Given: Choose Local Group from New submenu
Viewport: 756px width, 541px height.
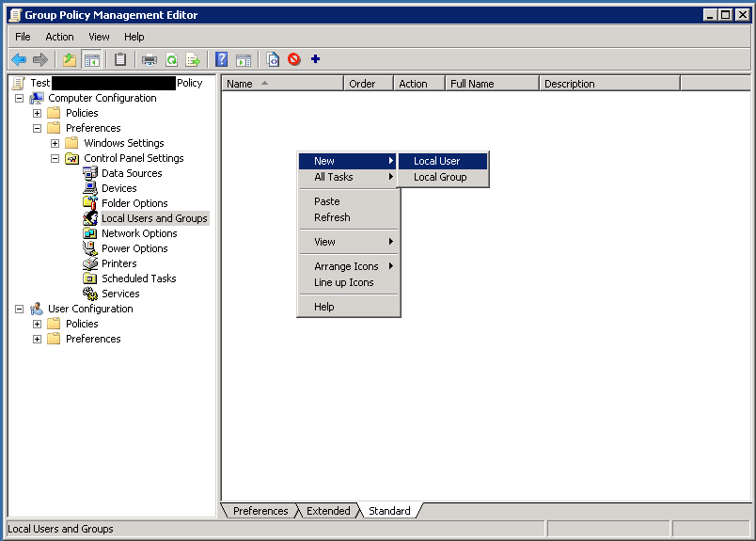Looking at the screenshot, I should [443, 177].
